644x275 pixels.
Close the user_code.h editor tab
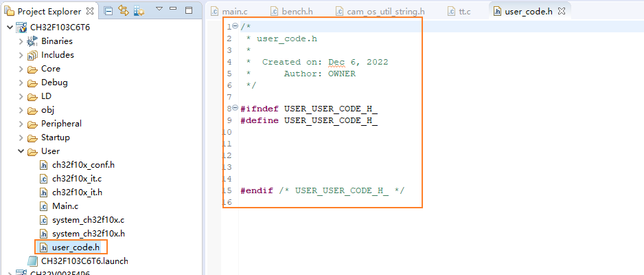coord(562,11)
